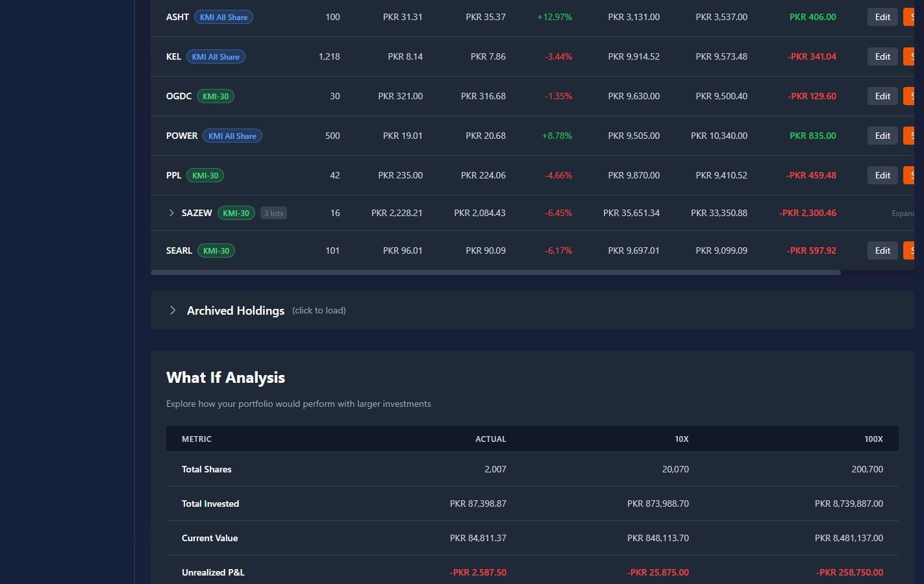Click KMI-30 tag next to SEARL
924x584 pixels.
click(x=216, y=250)
